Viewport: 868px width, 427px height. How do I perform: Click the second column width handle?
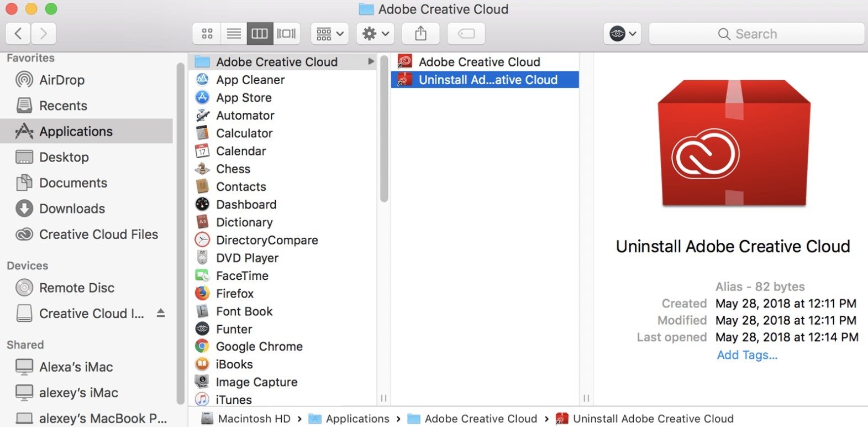[586, 398]
